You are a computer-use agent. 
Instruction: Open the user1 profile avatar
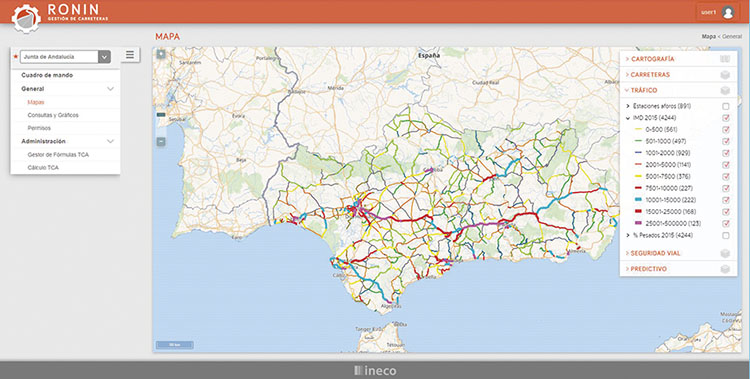(x=728, y=12)
